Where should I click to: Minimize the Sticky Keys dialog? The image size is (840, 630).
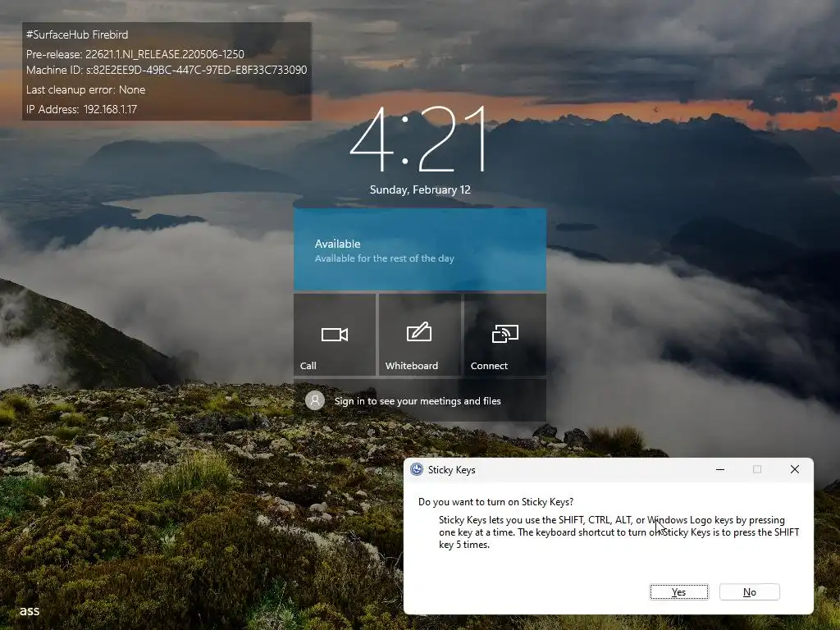(x=720, y=469)
